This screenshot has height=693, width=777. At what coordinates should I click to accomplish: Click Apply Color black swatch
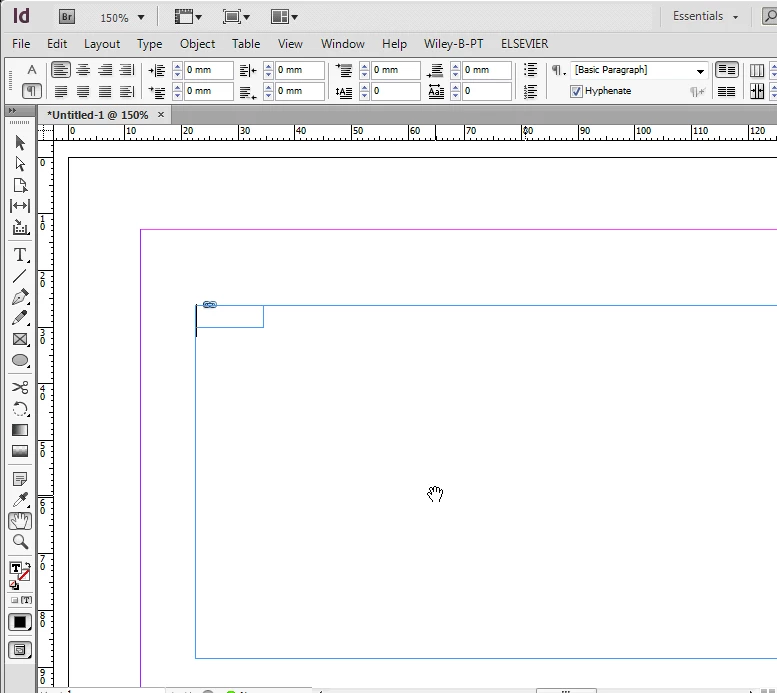coord(20,622)
